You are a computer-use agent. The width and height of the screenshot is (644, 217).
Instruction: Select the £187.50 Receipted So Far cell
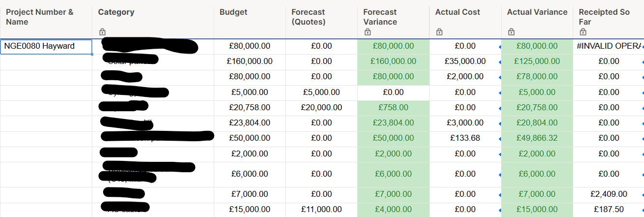click(608, 210)
